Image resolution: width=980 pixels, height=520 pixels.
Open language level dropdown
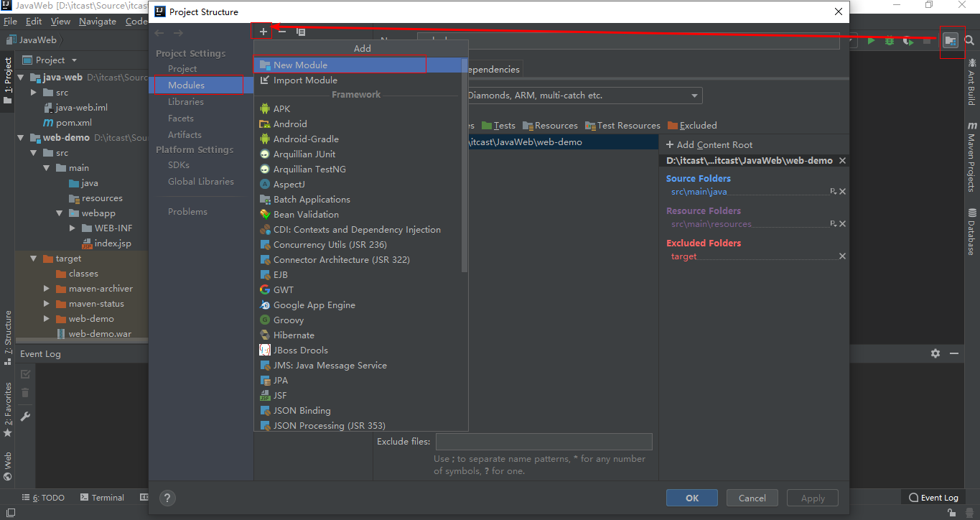pos(694,96)
